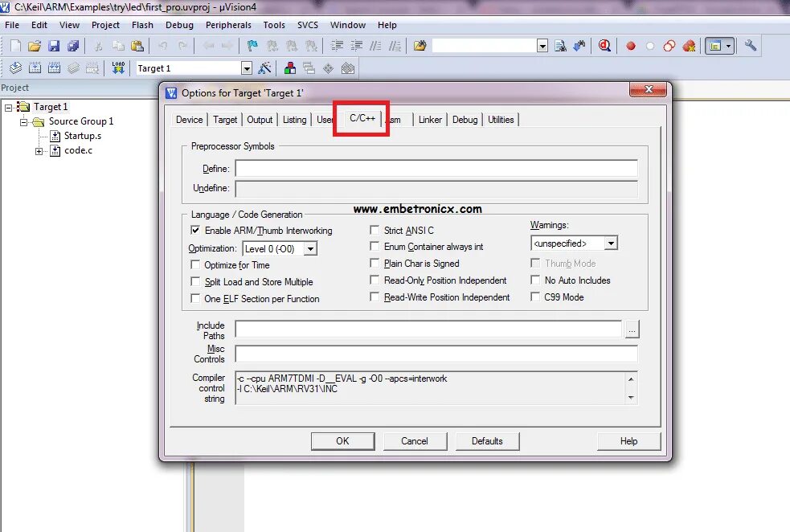Click the Incremental Find binoculars icon
This screenshot has width=790, height=532.
coord(579,46)
